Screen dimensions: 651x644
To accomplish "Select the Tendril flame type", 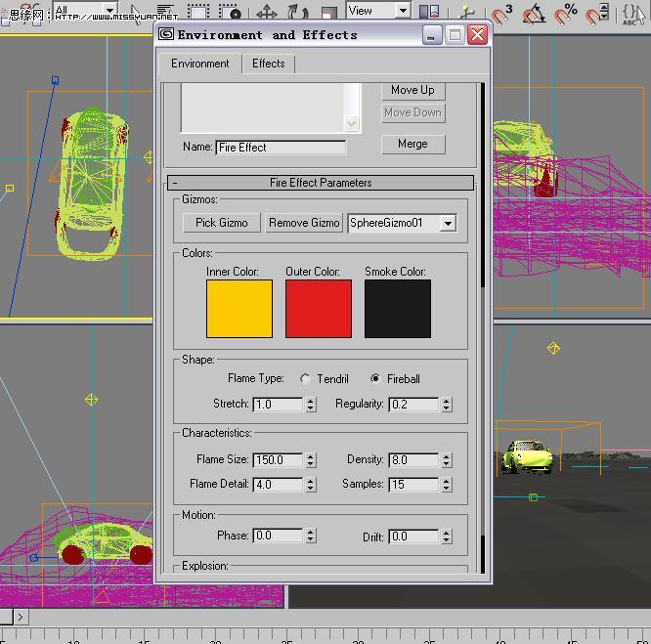I will click(x=305, y=379).
